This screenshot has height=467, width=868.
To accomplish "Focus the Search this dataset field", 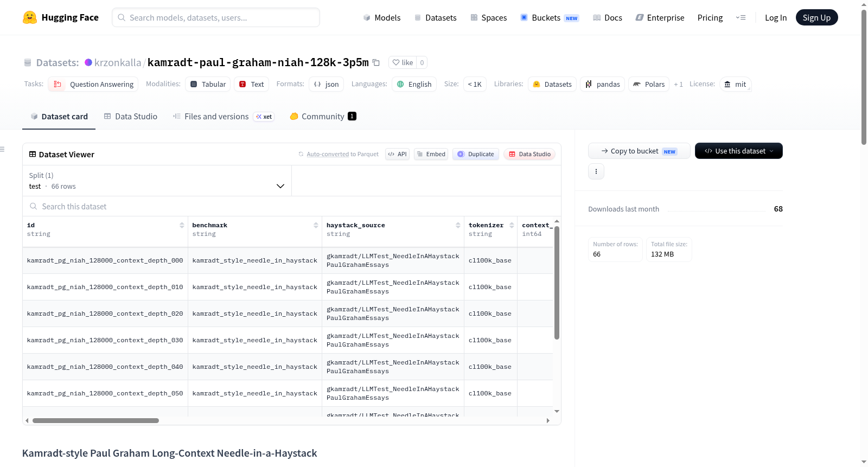I will 292,206.
